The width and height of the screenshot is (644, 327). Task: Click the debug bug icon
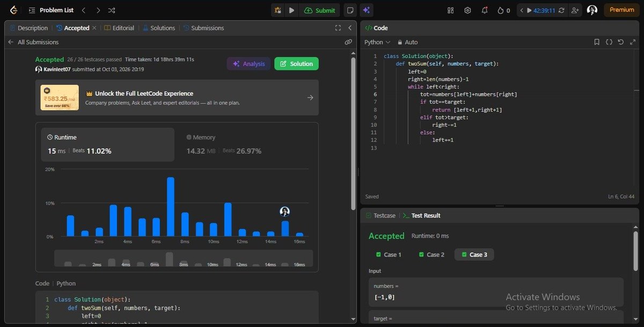pos(277,10)
